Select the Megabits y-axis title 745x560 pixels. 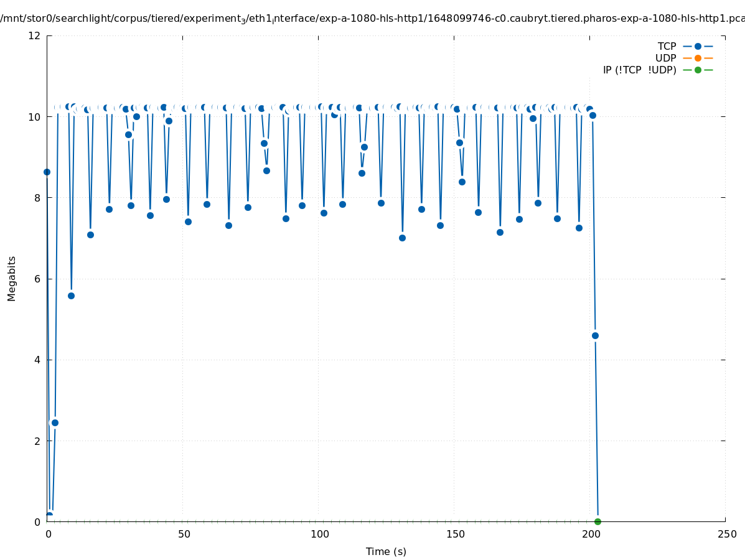point(12,278)
